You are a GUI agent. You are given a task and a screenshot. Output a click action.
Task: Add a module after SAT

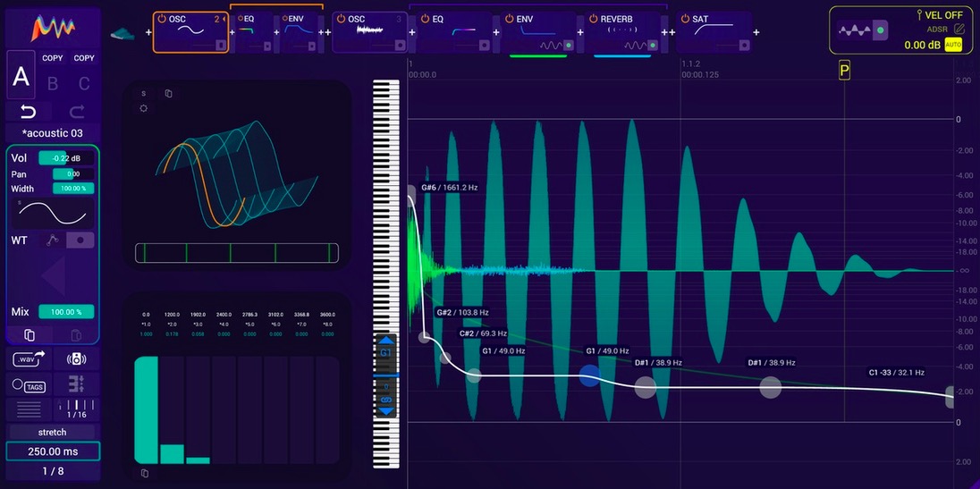[756, 32]
